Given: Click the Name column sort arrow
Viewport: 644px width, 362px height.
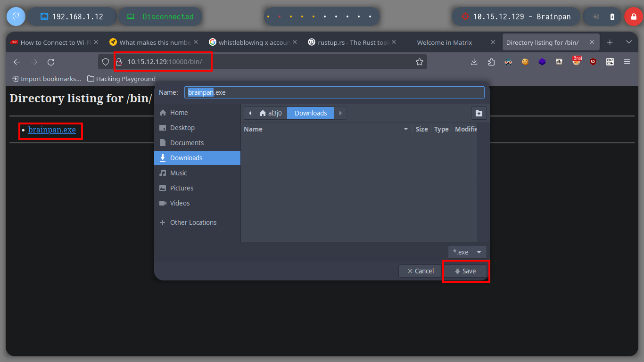Looking at the screenshot, I should 405,129.
